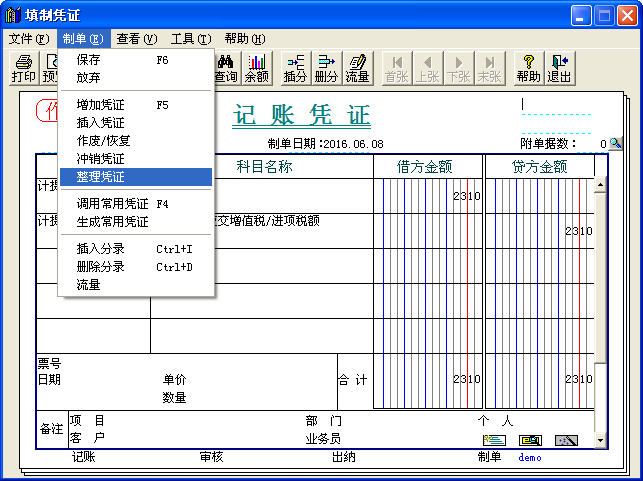Click the voucher table scroll down arrow
This screenshot has width=643, height=481.
600,440
